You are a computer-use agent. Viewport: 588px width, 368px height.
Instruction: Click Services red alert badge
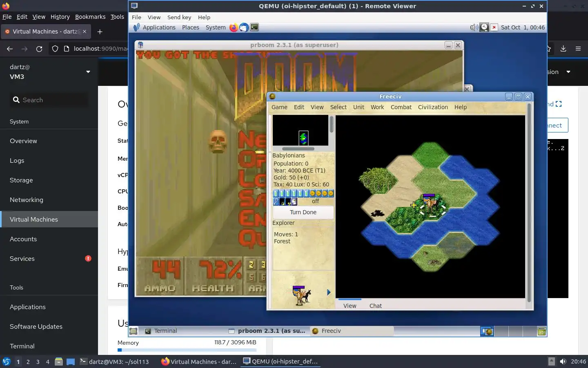click(88, 258)
